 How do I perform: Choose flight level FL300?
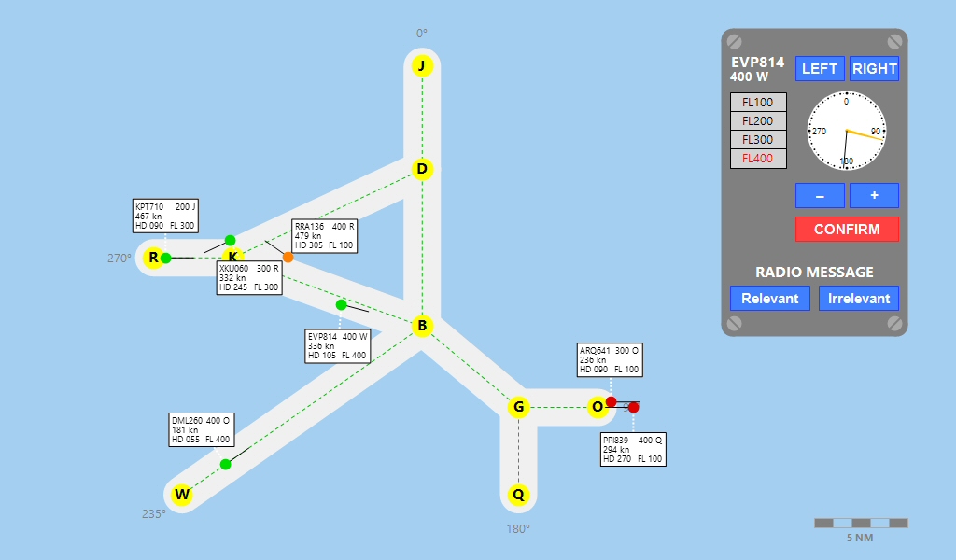[x=758, y=140]
